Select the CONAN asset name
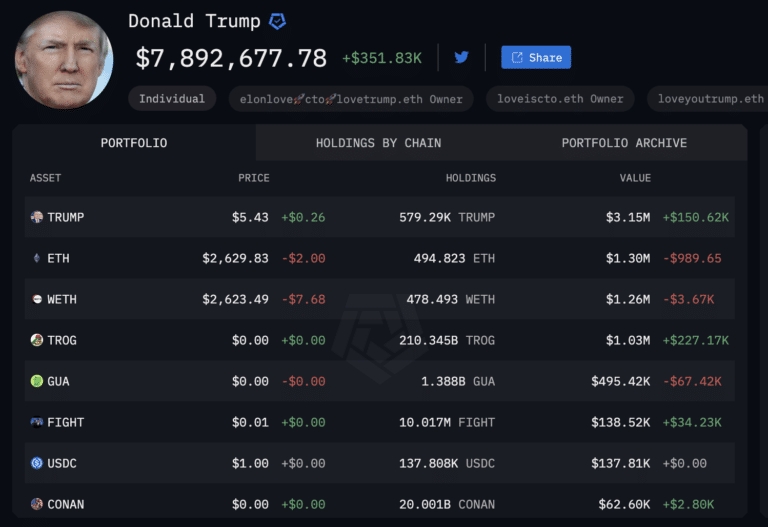Image resolution: width=768 pixels, height=527 pixels. pyautogui.click(x=66, y=504)
